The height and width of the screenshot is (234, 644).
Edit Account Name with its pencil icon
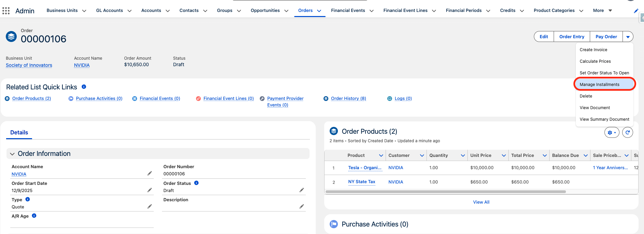[149, 173]
